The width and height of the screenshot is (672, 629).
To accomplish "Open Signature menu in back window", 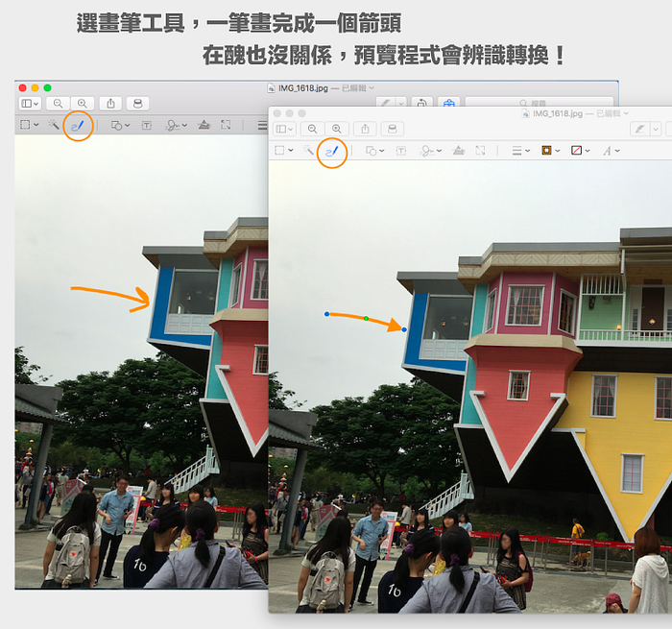I will 176,125.
